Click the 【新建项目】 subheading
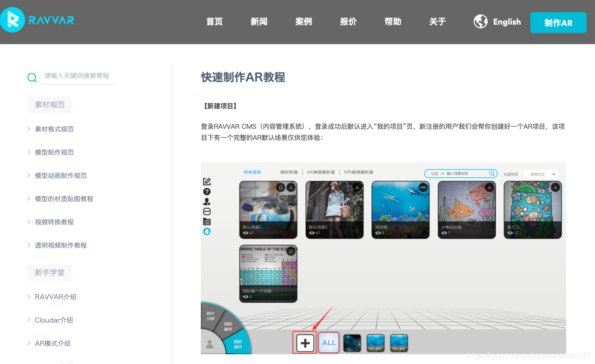Screen dimensions: 595x364 [x=221, y=106]
